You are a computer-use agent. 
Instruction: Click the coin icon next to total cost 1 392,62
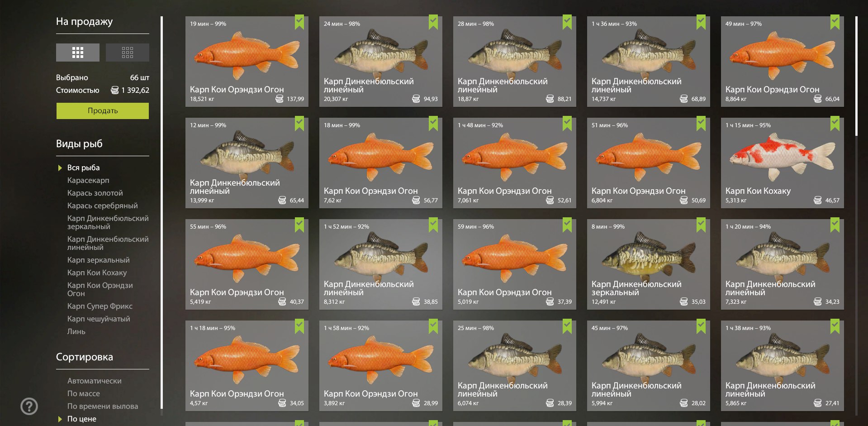(115, 90)
